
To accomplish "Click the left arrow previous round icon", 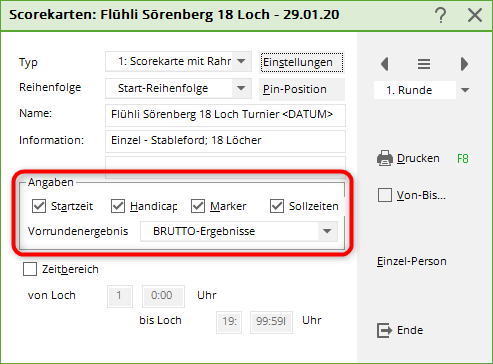I will 385,64.
